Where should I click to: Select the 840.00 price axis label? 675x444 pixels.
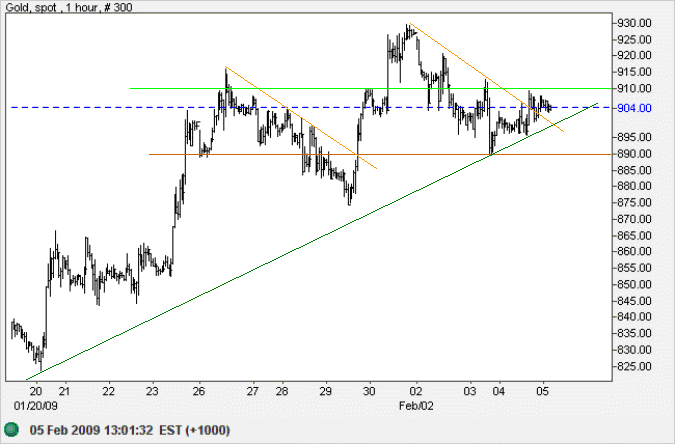tap(634, 317)
